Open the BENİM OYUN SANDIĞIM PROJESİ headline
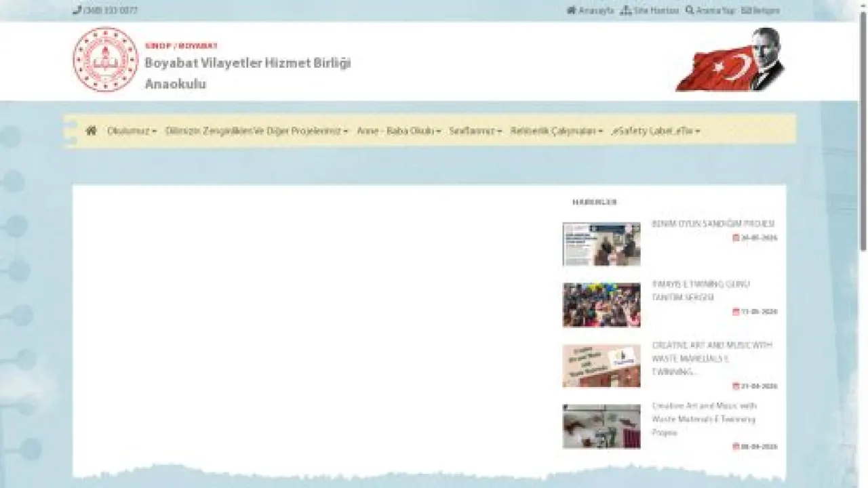This screenshot has height=488, width=868. 713,224
